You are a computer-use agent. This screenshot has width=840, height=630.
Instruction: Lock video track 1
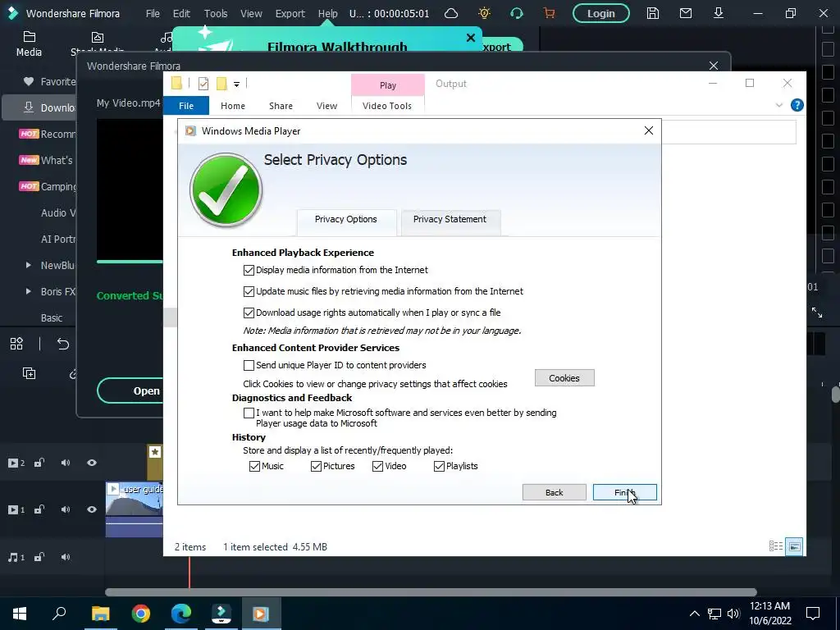pos(39,509)
